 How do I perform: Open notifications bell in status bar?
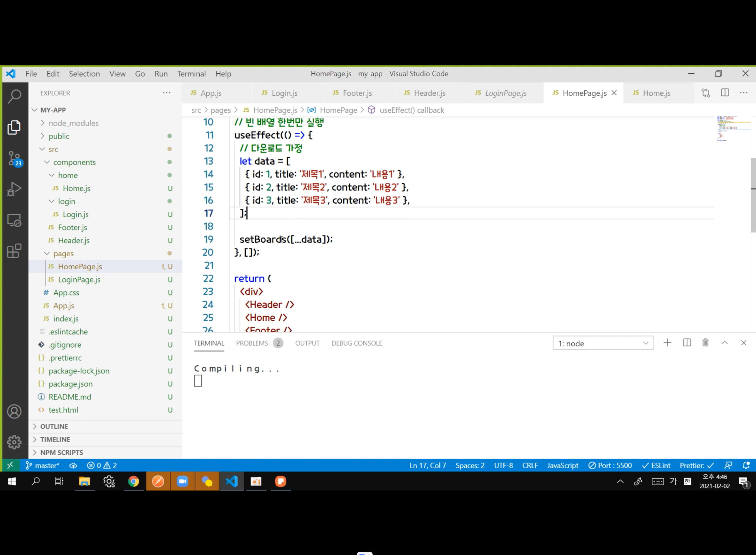point(746,465)
